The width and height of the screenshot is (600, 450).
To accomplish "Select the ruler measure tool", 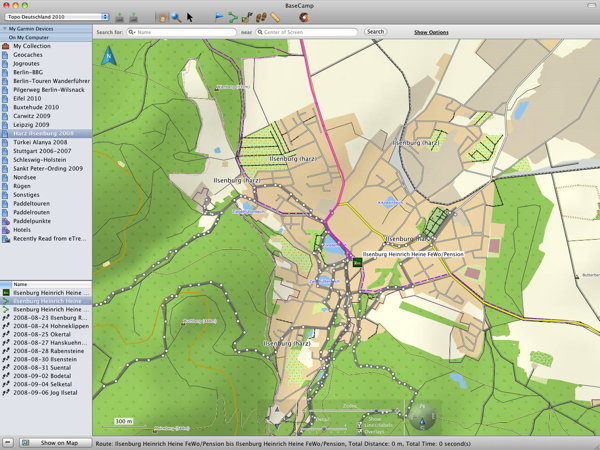I will [x=275, y=17].
